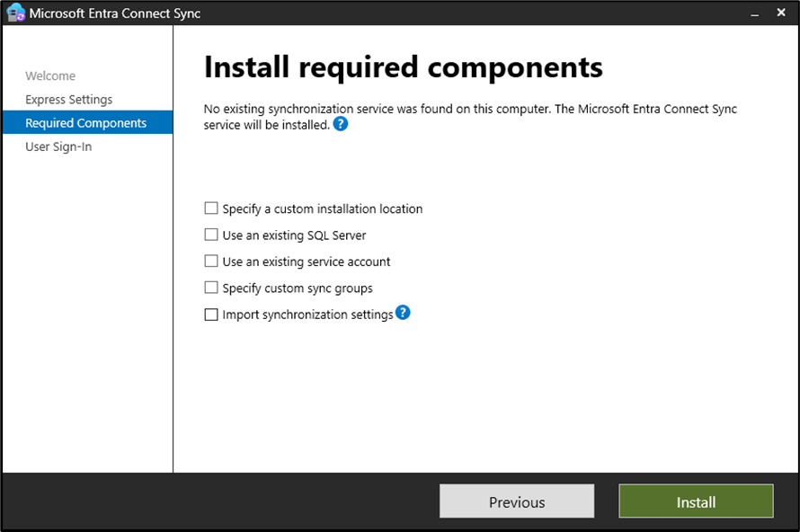The image size is (800, 532).
Task: Click help icon next to Import synchronization settings
Action: pos(403,313)
